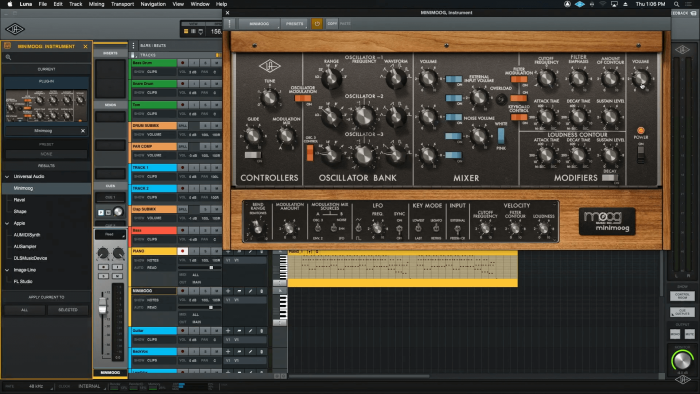Image resolution: width=700 pixels, height=394 pixels.
Task: Open the Window menu
Action: pos(200,4)
